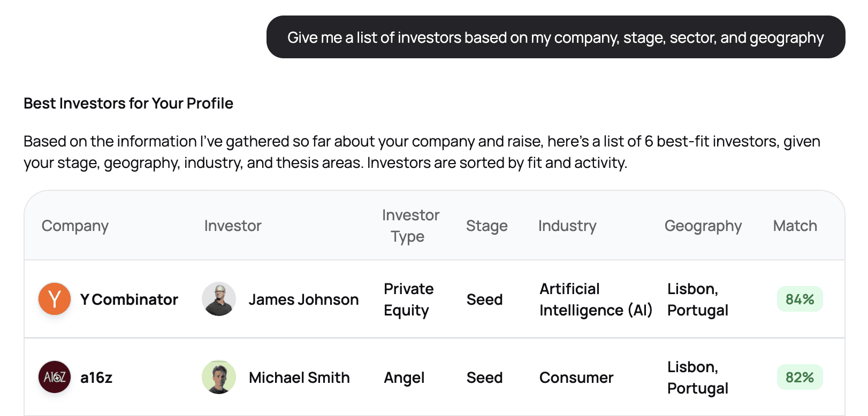Click the 84% match badge
868x416 pixels.
(800, 299)
